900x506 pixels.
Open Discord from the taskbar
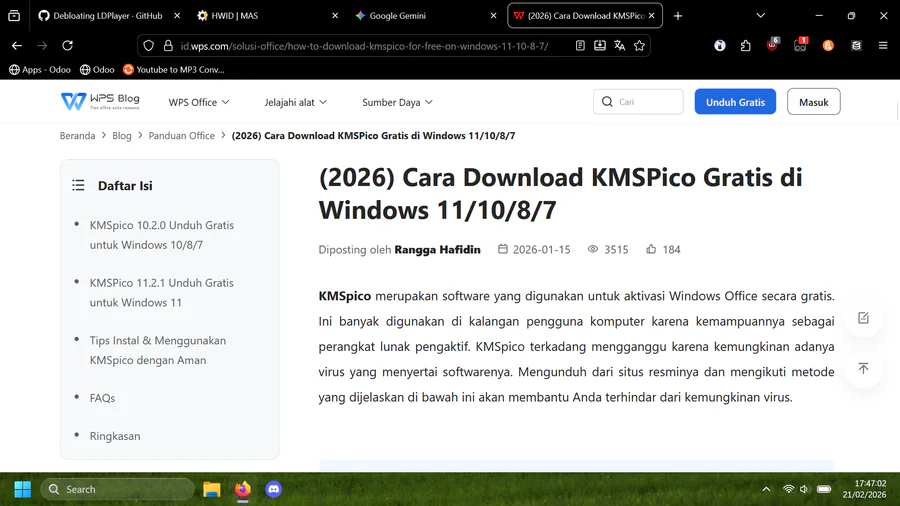point(274,489)
